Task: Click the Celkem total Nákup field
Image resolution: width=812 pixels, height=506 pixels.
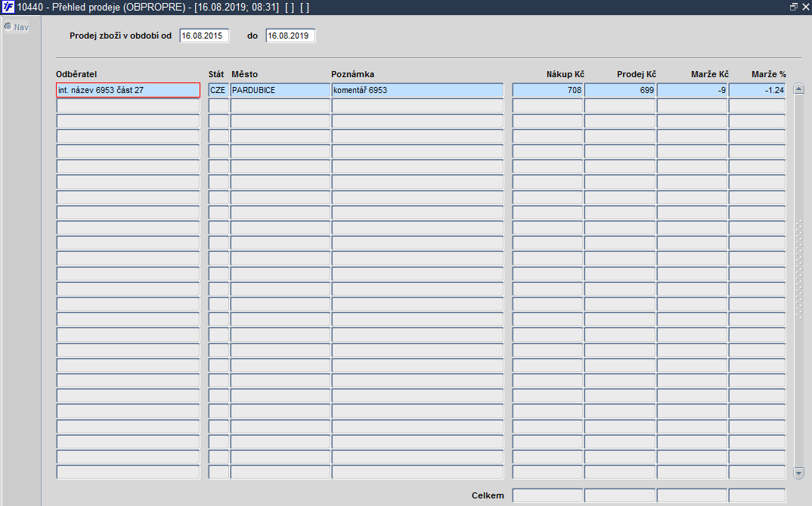Action: [x=547, y=495]
